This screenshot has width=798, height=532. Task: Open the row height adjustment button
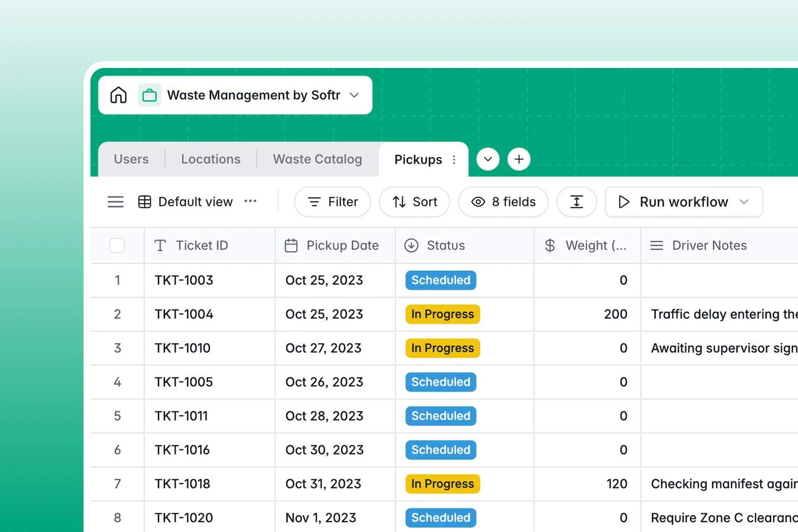(x=576, y=202)
